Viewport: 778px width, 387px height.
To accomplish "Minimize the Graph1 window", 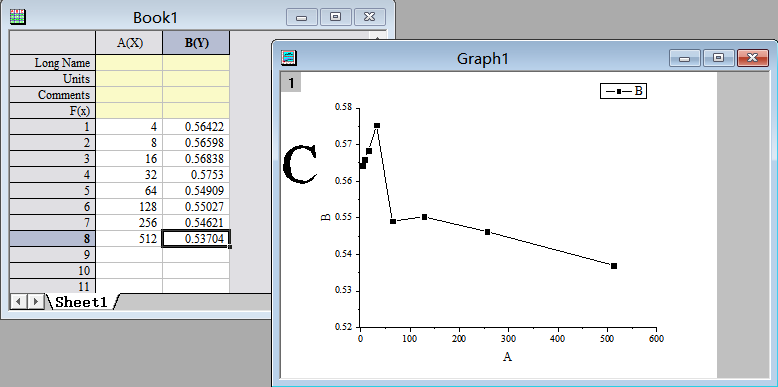I will [685, 58].
